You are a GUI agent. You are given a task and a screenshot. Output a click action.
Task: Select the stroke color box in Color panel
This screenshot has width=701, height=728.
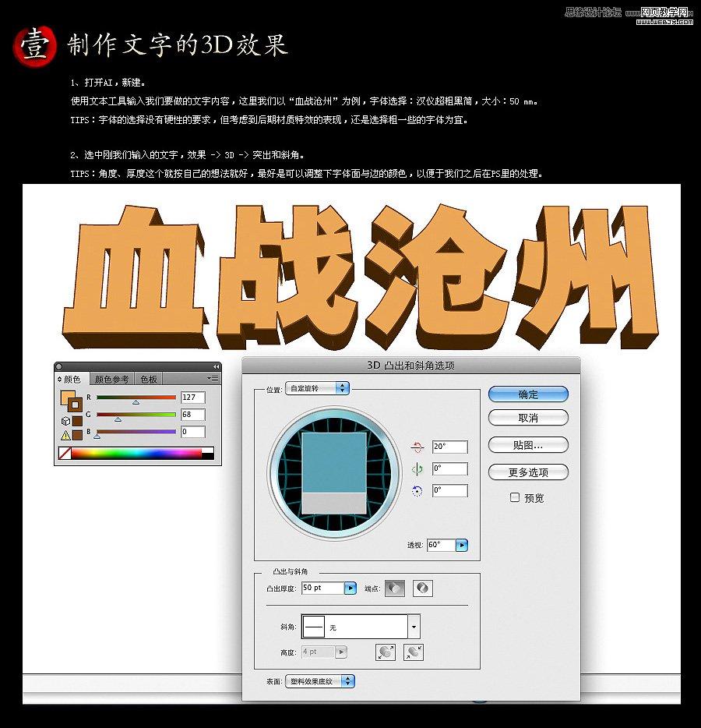point(75,405)
